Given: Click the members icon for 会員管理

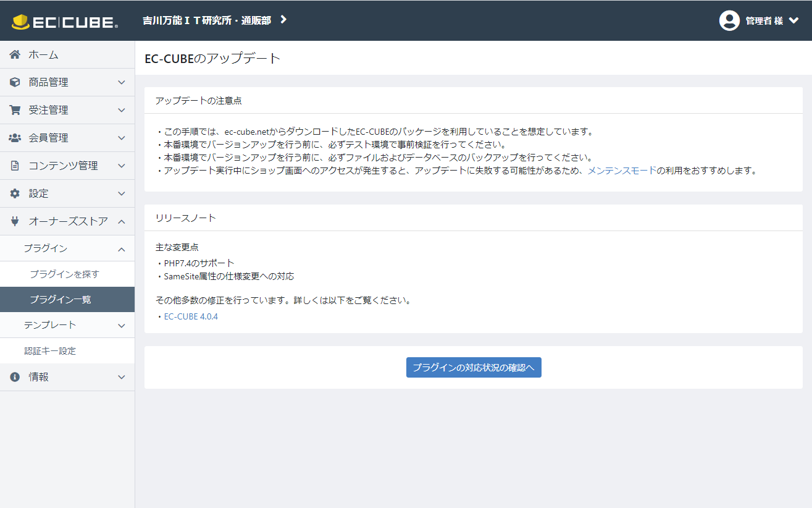Looking at the screenshot, I should pyautogui.click(x=15, y=138).
